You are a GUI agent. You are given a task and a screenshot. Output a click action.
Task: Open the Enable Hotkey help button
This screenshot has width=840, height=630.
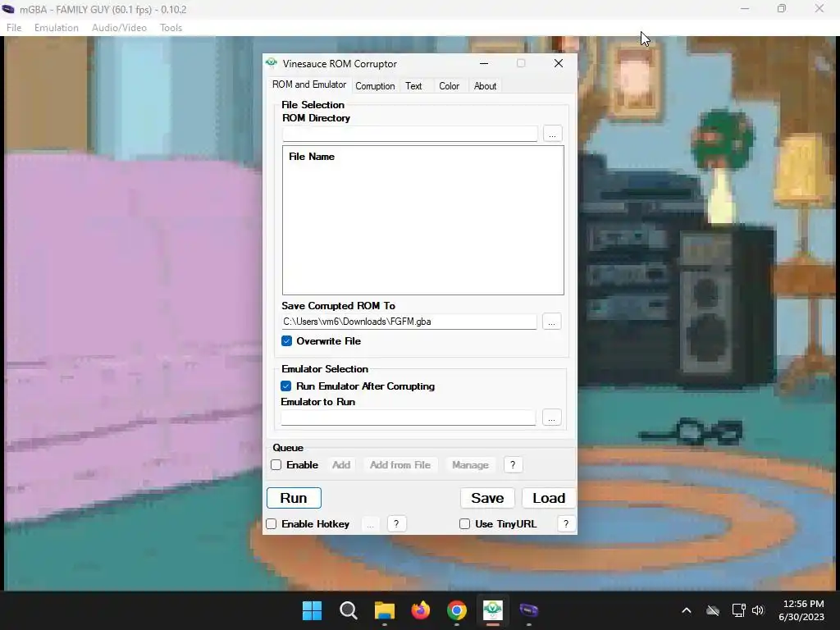(x=396, y=524)
